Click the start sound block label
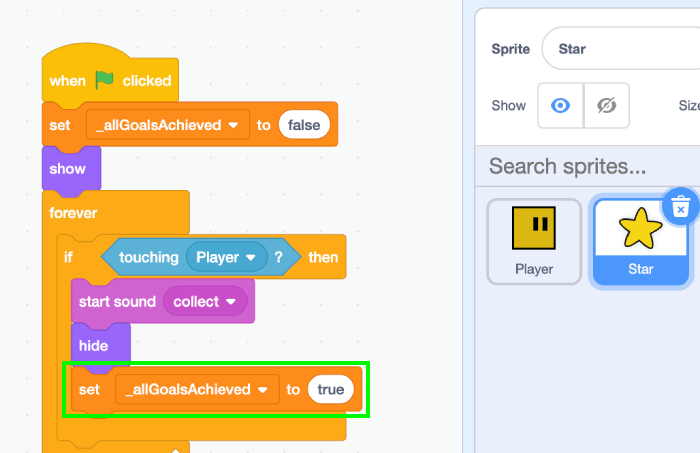 [118, 301]
